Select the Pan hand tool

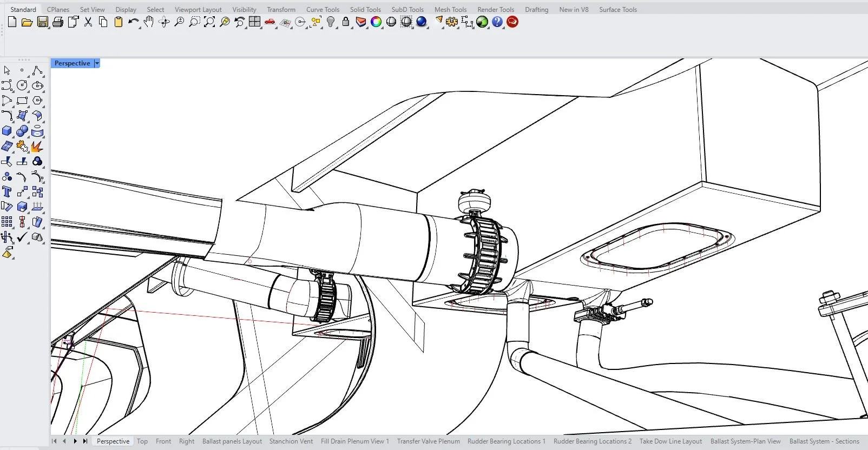click(x=149, y=22)
